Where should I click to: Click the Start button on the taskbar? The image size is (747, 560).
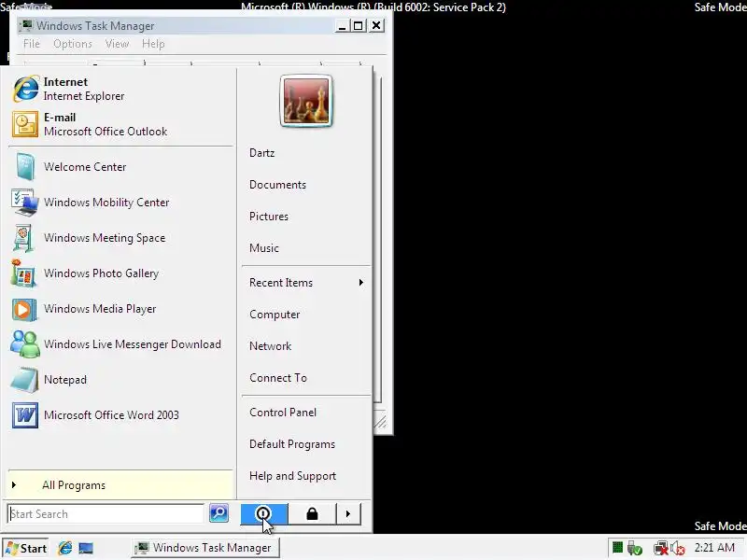point(26,549)
